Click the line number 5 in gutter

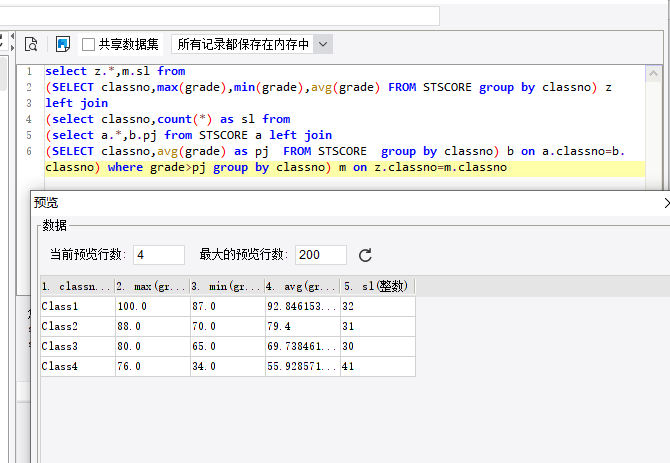[x=29, y=135]
